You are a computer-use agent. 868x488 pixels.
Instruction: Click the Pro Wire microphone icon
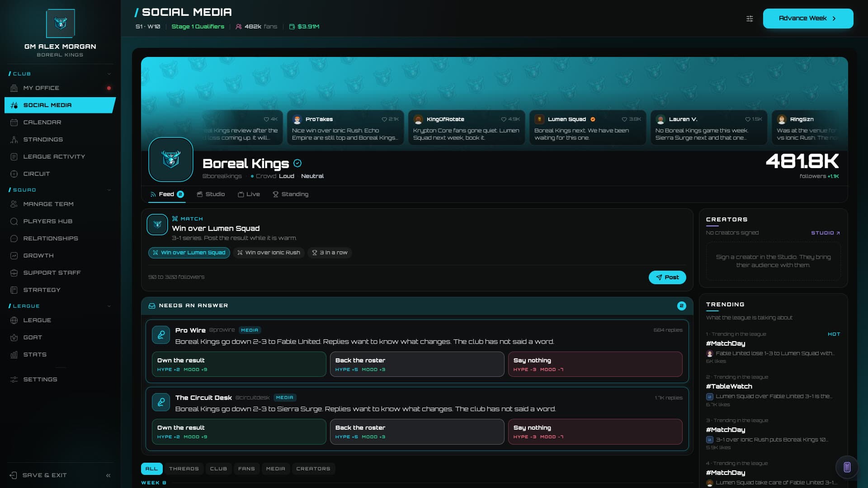click(x=161, y=335)
